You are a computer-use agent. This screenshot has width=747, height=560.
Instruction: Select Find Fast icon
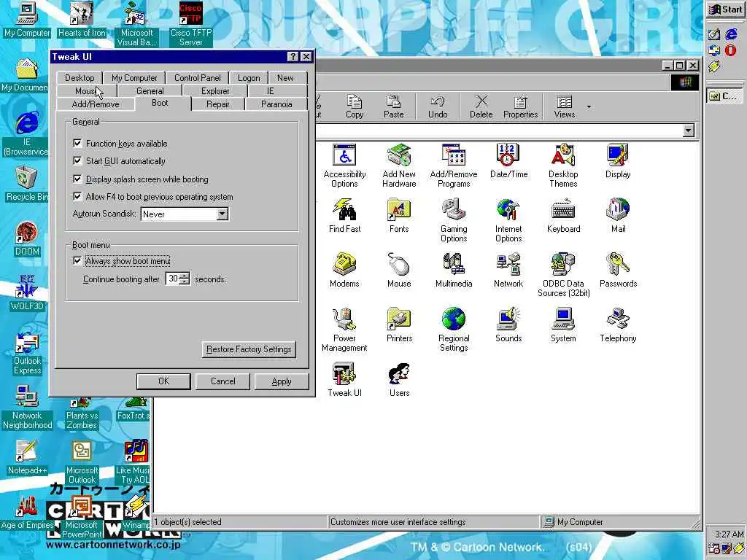tap(344, 216)
